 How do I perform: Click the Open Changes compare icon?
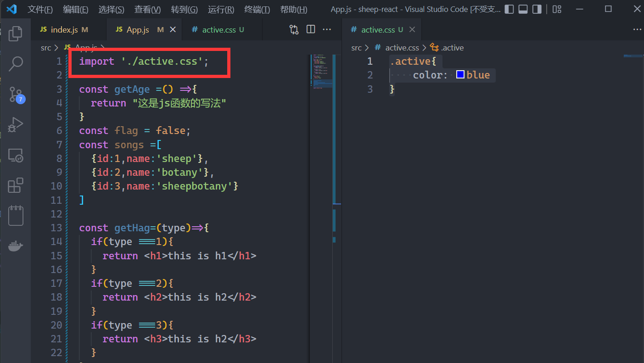[294, 29]
